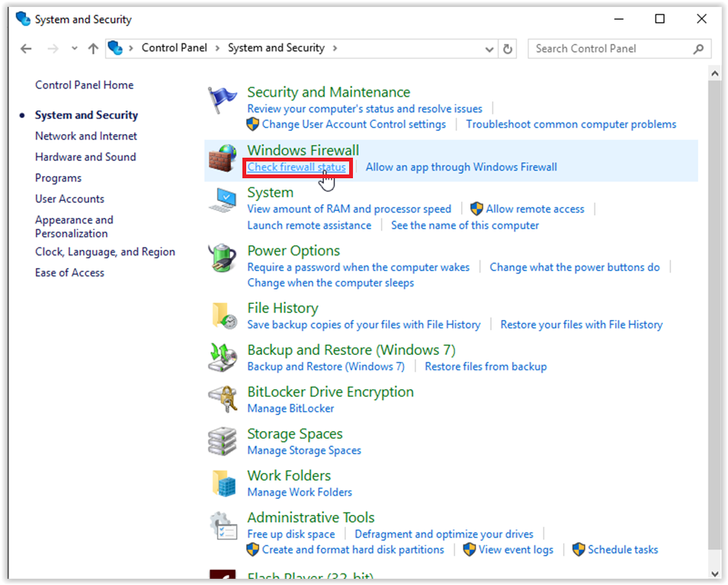
Task: Click the Power Options battery icon
Action: tap(223, 257)
